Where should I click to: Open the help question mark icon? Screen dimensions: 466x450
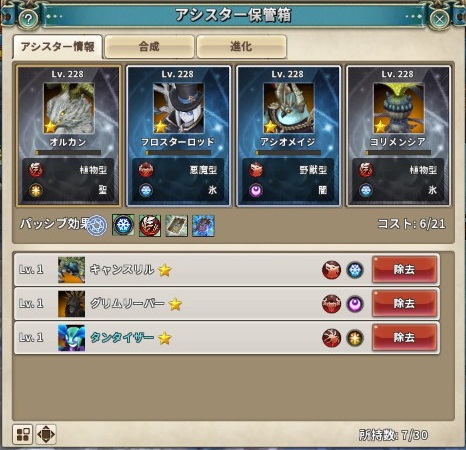pos(28,19)
